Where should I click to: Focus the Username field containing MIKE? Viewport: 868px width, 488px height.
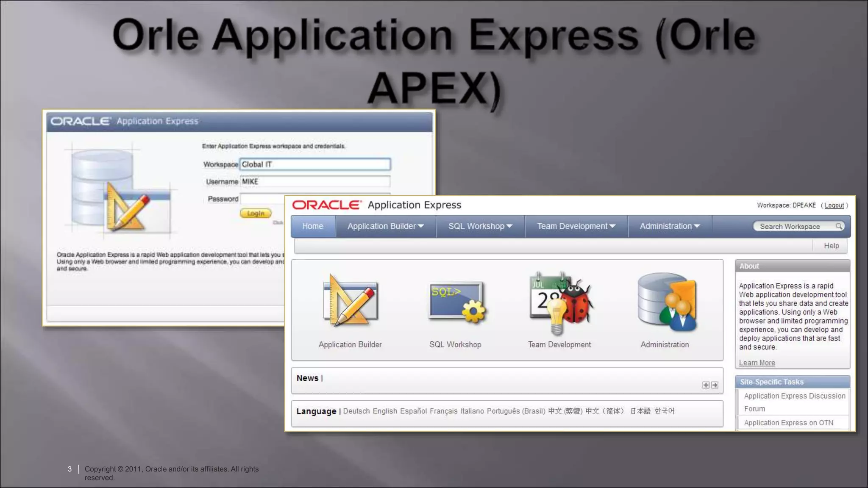[315, 181]
